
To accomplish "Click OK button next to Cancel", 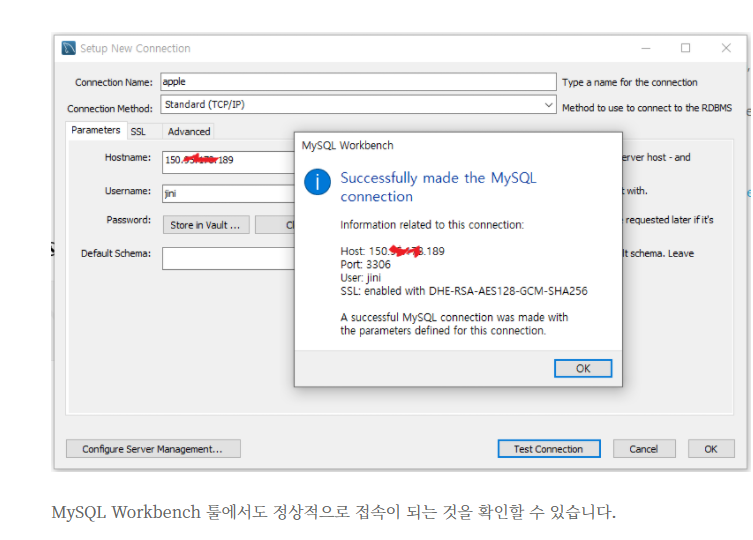I will 711,449.
